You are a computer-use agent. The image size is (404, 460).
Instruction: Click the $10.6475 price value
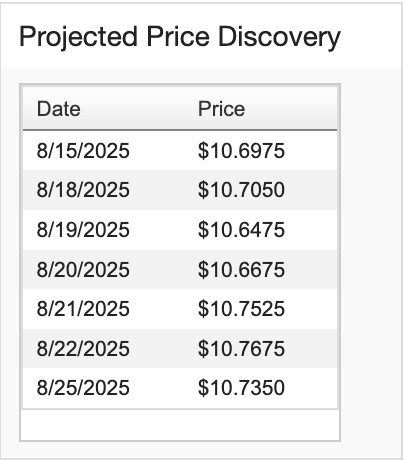click(x=241, y=230)
